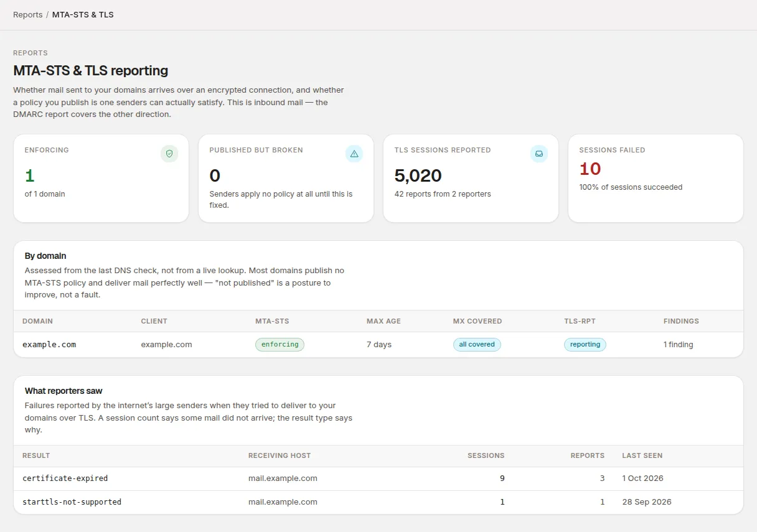The height and width of the screenshot is (532, 757).
Task: Click the FINDINGS column header
Action: (x=681, y=321)
